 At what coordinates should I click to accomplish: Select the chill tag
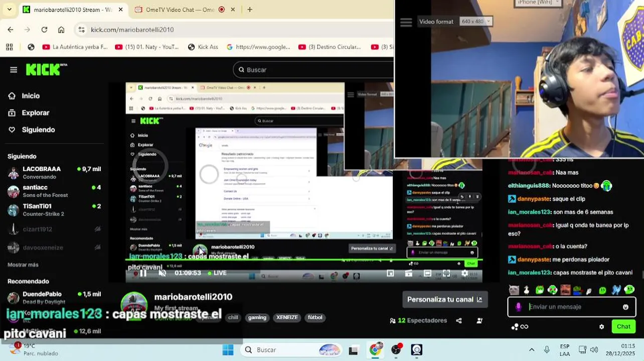point(233,317)
